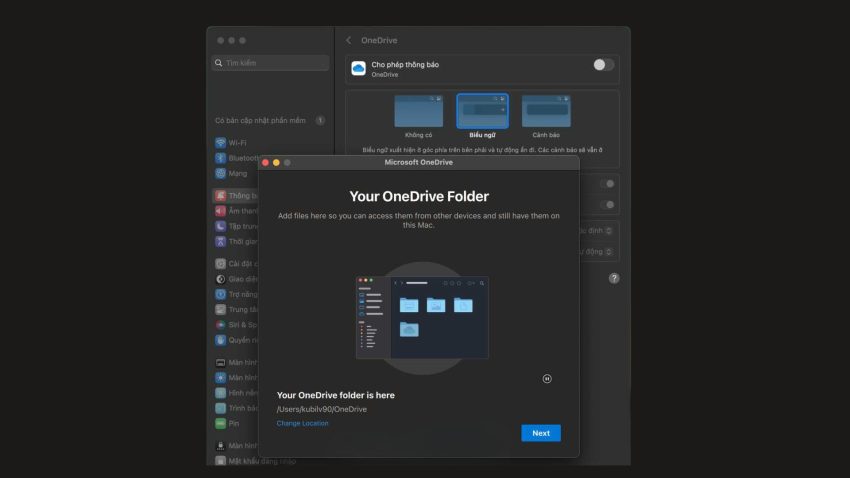This screenshot has width=850, height=478.
Task: Open Tập trung focus settings
Action: (x=236, y=226)
